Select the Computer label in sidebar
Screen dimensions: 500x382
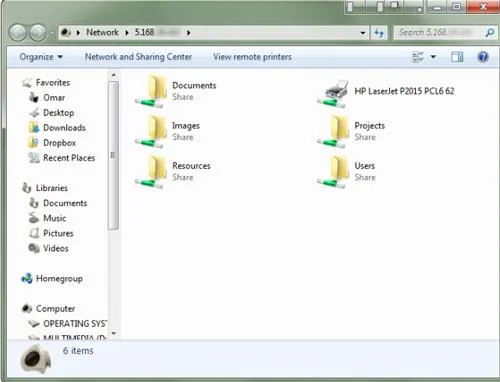tap(55, 309)
